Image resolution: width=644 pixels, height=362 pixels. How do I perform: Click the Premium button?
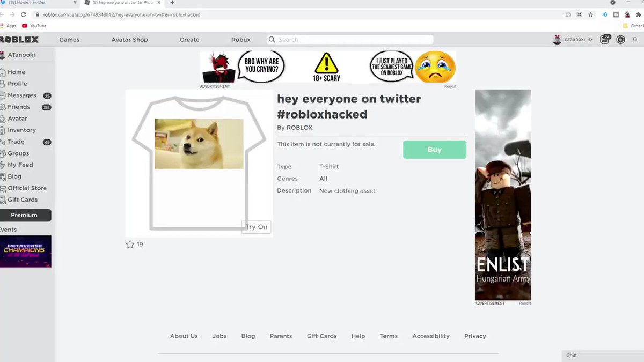(x=25, y=215)
